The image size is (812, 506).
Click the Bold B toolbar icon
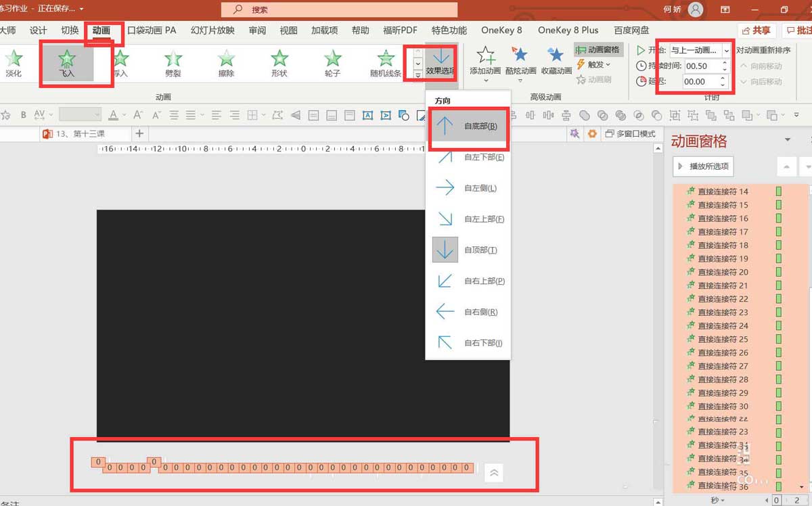24,115
